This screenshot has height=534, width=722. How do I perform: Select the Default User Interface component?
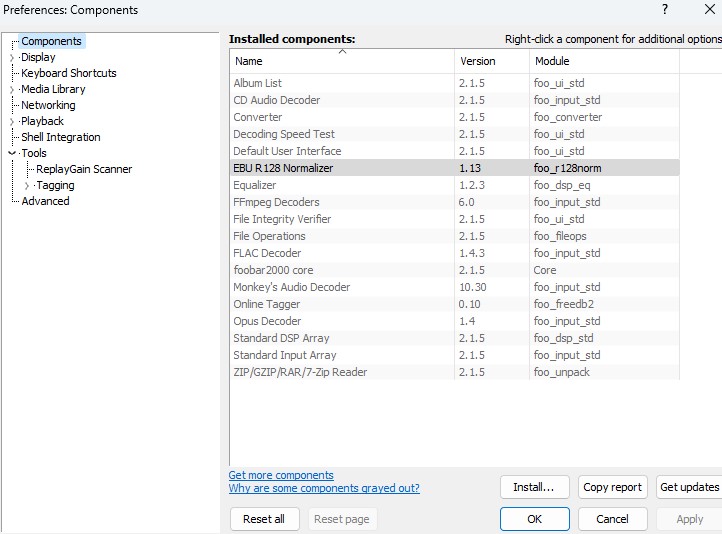tap(454, 151)
